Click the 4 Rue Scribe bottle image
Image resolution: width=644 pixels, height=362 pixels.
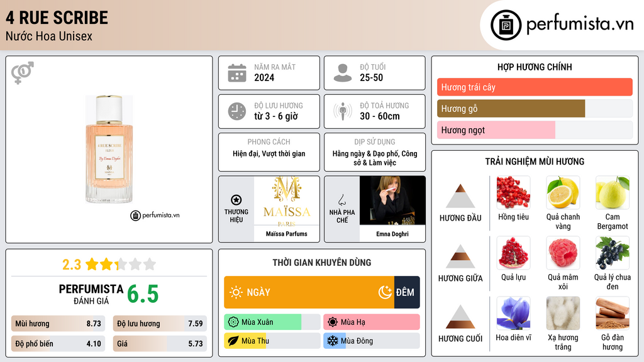click(109, 150)
